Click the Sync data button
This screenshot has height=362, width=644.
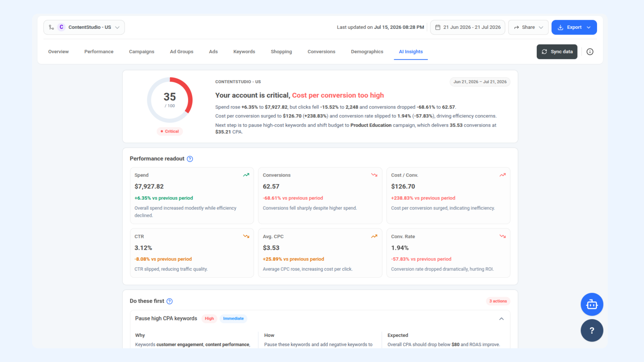557,52
